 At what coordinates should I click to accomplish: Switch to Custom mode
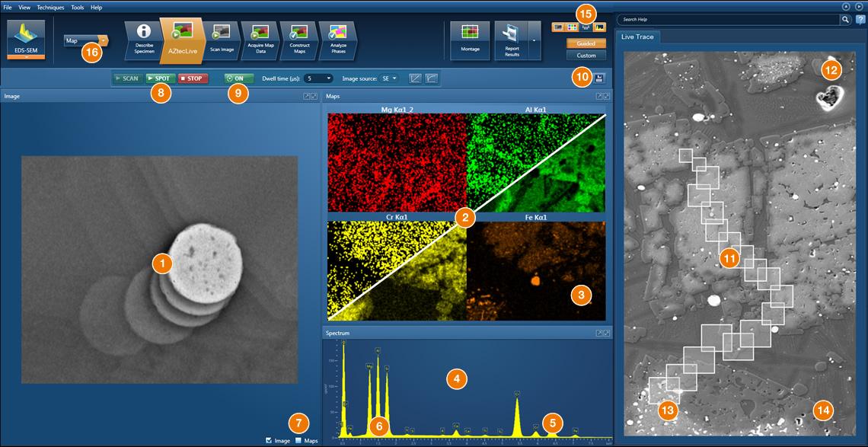586,56
